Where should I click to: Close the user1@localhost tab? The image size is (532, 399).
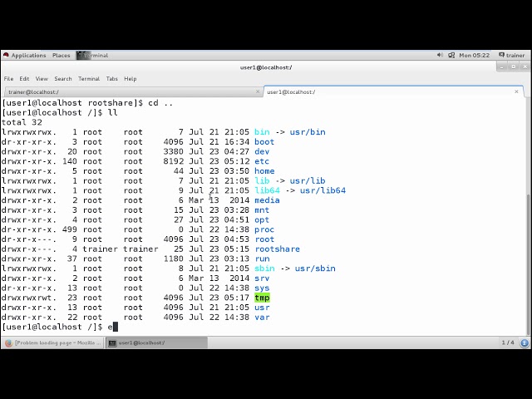516,91
